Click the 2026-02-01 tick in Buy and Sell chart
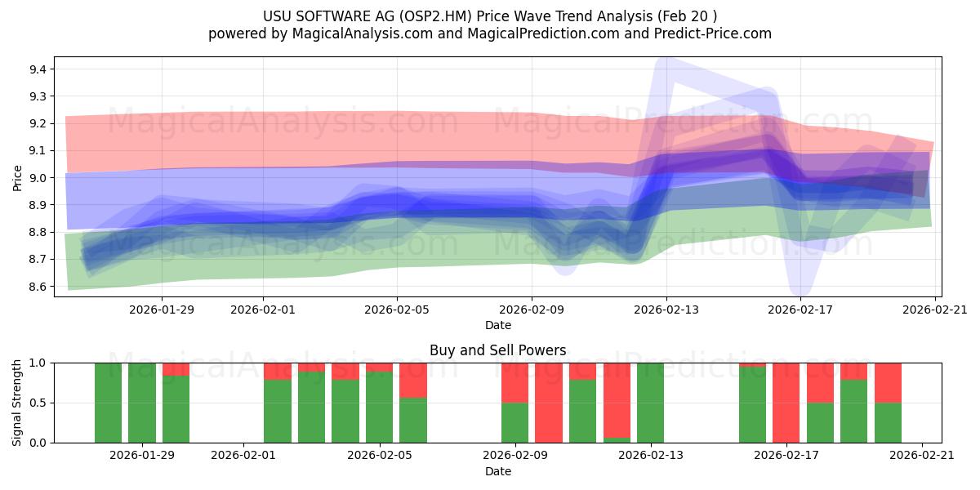 pyautogui.click(x=243, y=456)
